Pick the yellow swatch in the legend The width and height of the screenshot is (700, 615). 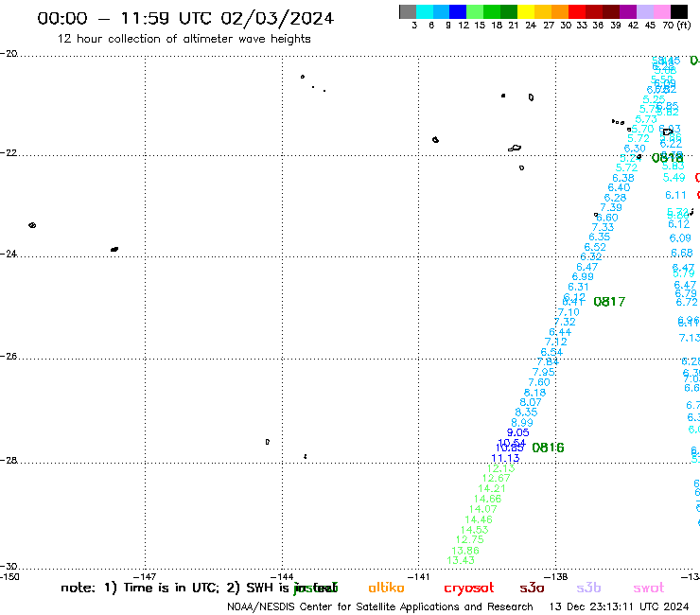[x=525, y=11]
